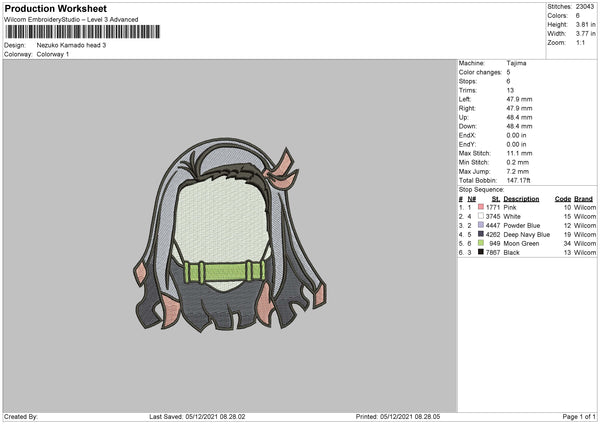600x424 pixels.
Task: Click the 'Page 1 of 1' footer text
Action: pyautogui.click(x=579, y=417)
